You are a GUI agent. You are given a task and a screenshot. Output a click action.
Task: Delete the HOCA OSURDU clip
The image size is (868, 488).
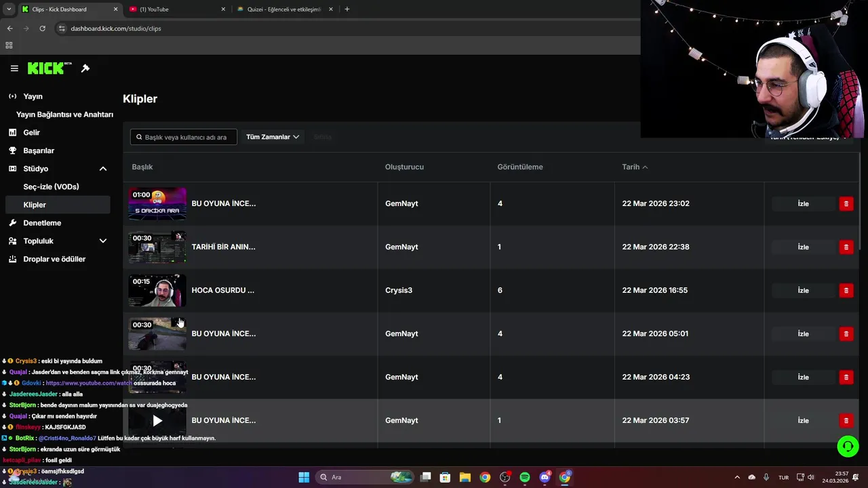pyautogui.click(x=846, y=290)
